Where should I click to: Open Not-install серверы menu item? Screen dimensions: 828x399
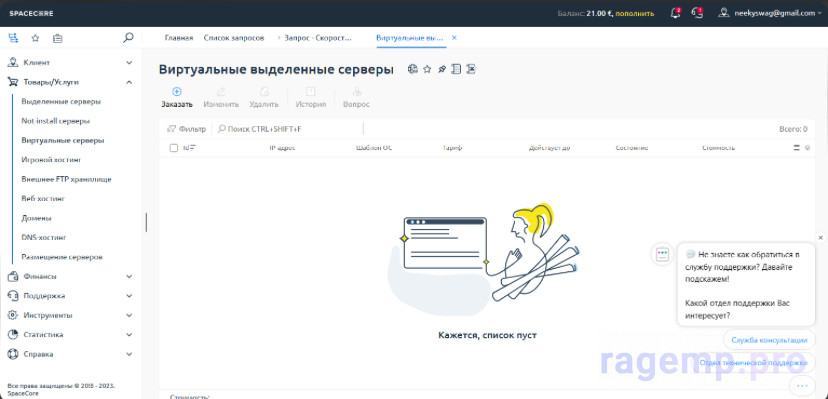click(x=55, y=121)
